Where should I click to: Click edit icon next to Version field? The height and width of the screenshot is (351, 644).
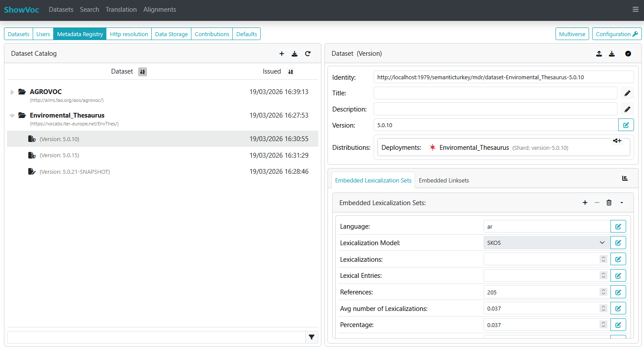point(626,125)
